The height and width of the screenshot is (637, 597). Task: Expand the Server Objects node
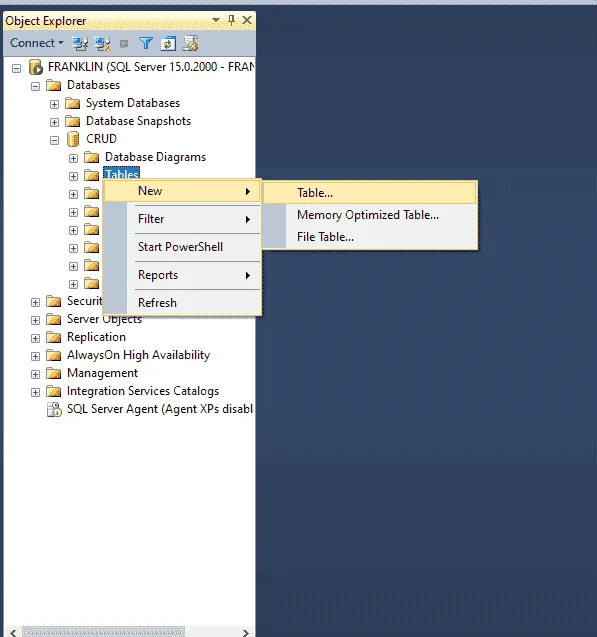35,320
